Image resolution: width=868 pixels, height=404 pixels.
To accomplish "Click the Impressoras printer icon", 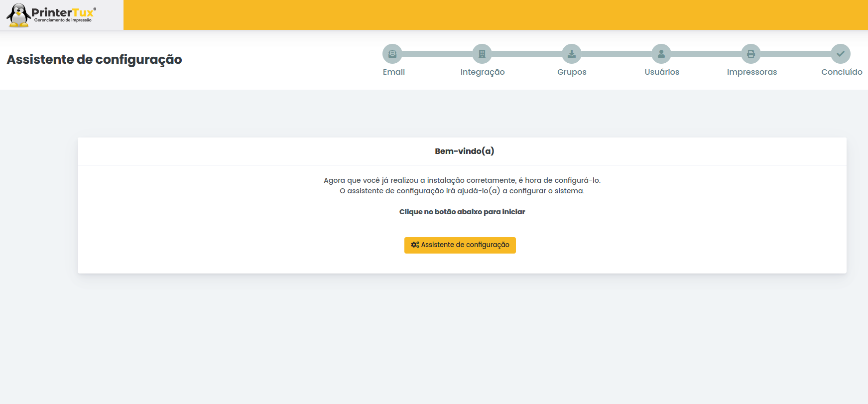I will click(x=751, y=54).
